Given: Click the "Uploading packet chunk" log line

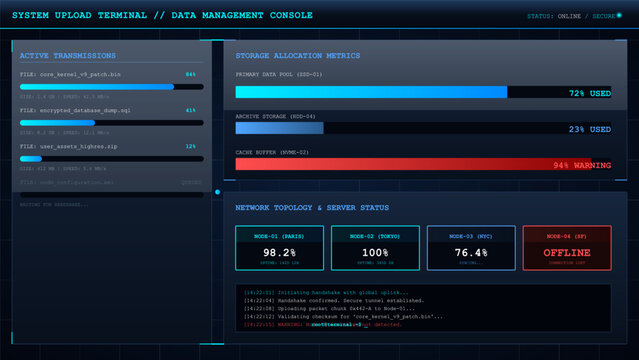Looking at the screenshot, I should click(x=329, y=309).
